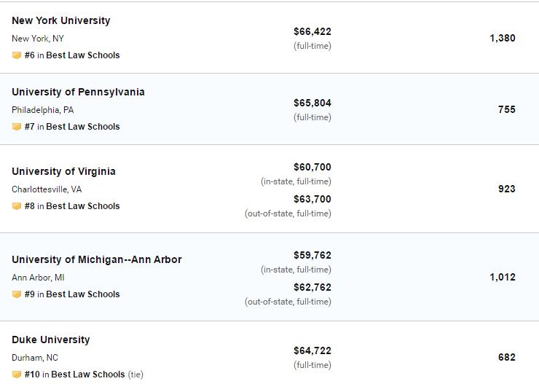The width and height of the screenshot is (539, 392).
Task: Open University of Michigan--Ann Arbor page
Action: (97, 259)
